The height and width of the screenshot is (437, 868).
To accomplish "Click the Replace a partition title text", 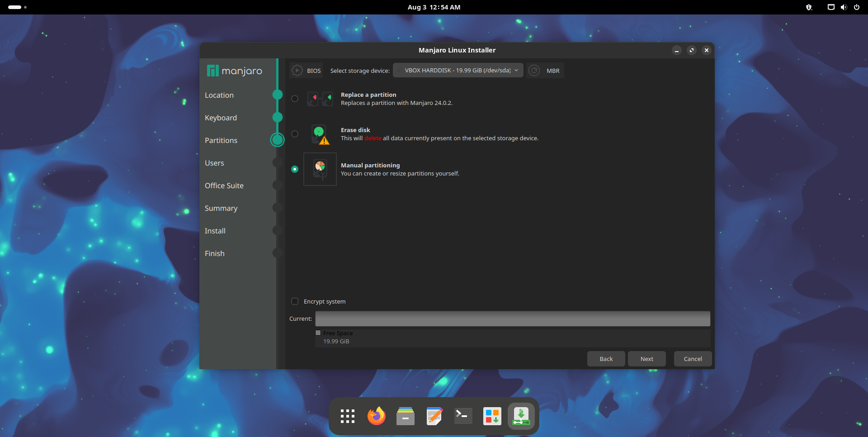I will 368,95.
